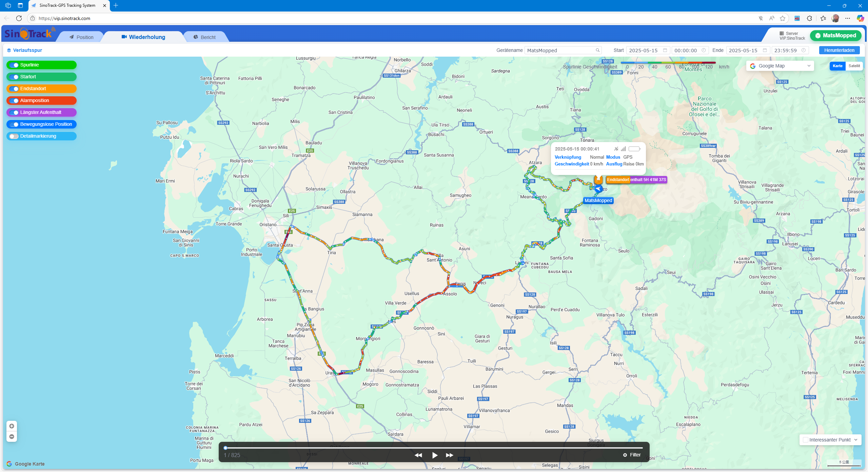
Task: Click the Herunterladen button
Action: click(x=839, y=50)
